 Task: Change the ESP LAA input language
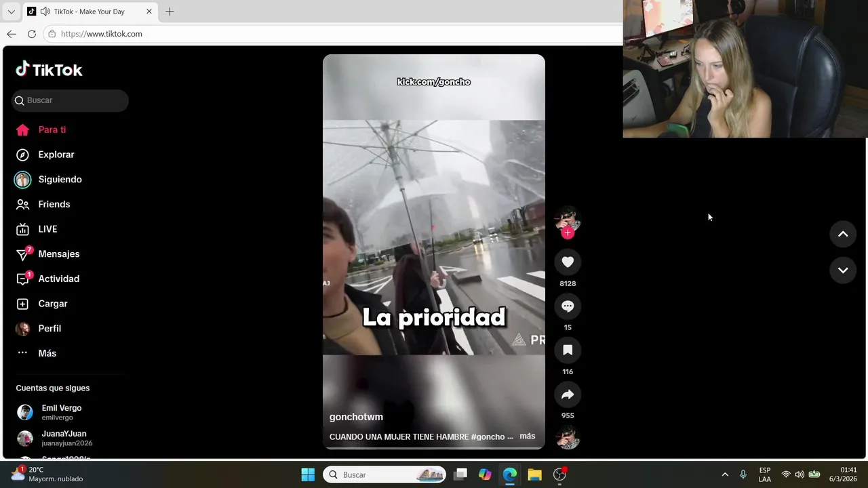(x=765, y=474)
